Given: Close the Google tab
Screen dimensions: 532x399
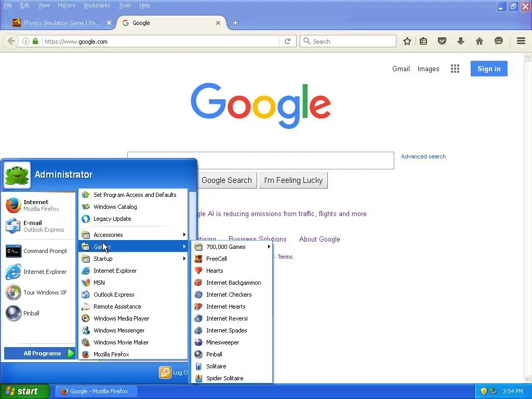Looking at the screenshot, I should coord(218,23).
